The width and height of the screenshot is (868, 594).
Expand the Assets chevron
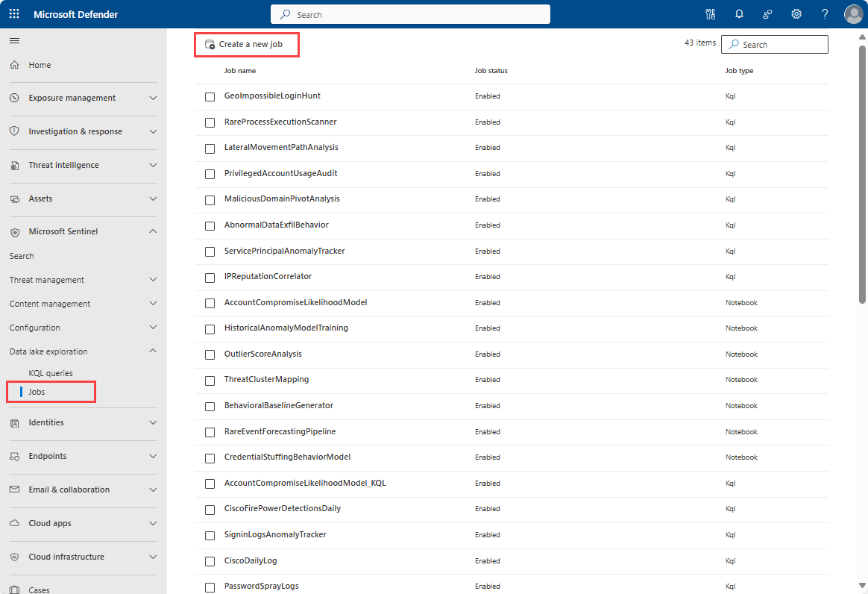pos(154,199)
